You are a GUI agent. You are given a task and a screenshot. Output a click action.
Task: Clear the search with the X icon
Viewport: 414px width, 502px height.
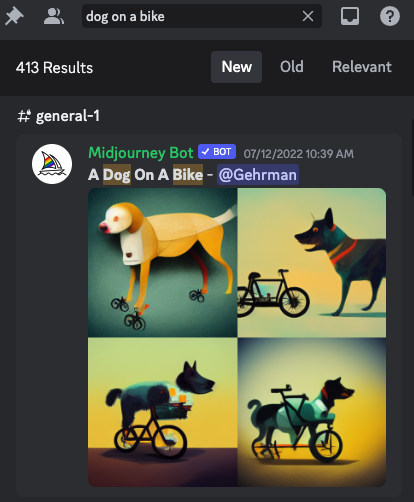(x=308, y=16)
